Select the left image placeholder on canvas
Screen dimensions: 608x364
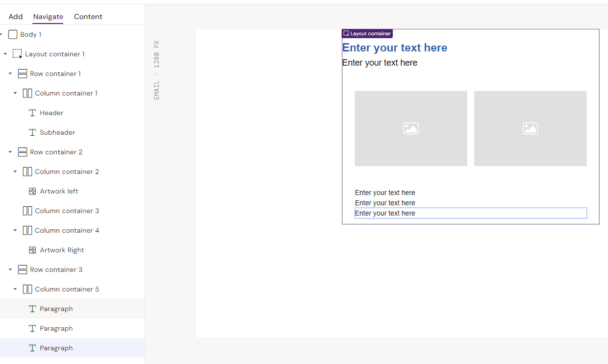[410, 128]
